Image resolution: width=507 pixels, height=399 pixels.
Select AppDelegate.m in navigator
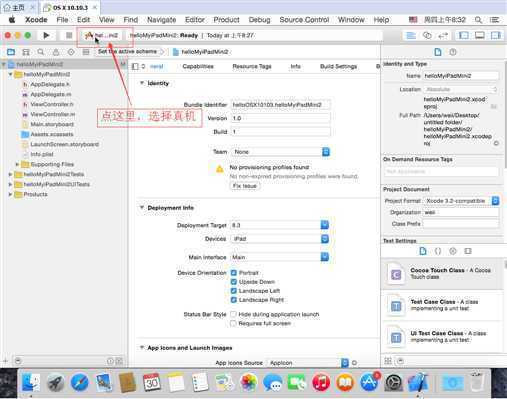51,94
